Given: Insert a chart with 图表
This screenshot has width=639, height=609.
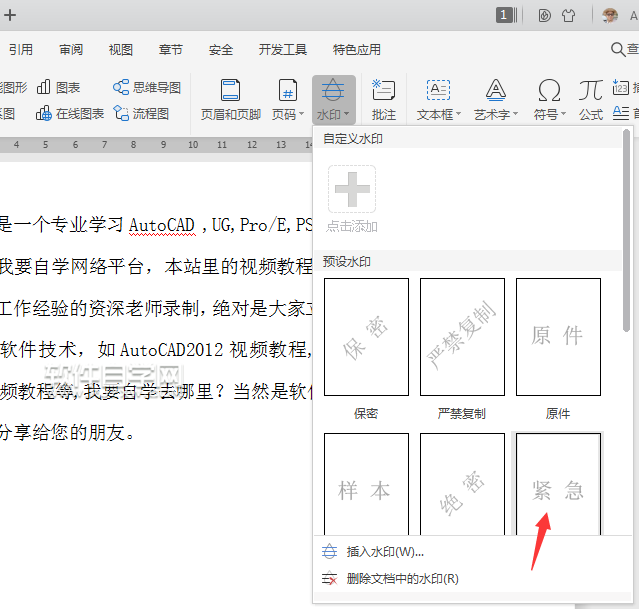Looking at the screenshot, I should pyautogui.click(x=59, y=87).
